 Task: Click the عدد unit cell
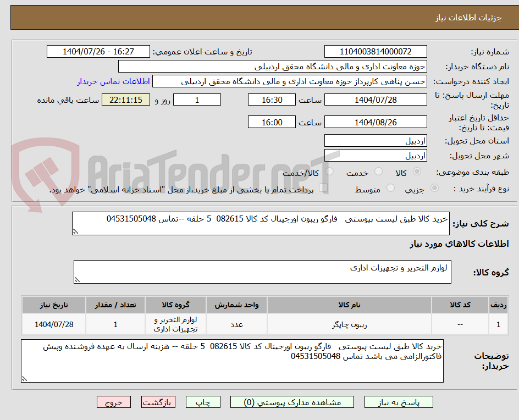pos(236,324)
